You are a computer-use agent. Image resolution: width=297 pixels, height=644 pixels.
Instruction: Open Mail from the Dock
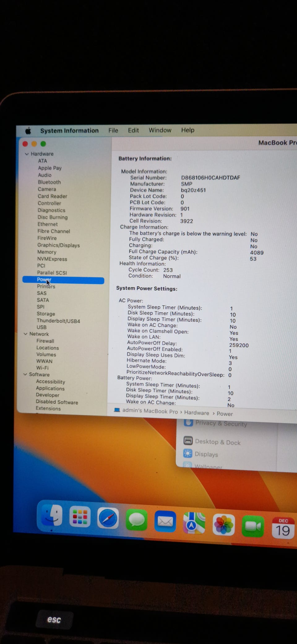pyautogui.click(x=165, y=521)
